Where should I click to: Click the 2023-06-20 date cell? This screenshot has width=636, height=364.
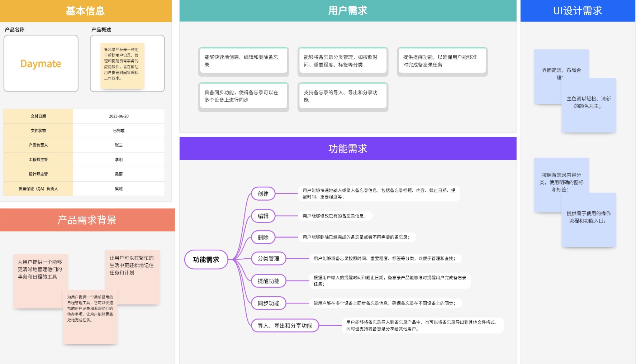click(119, 116)
